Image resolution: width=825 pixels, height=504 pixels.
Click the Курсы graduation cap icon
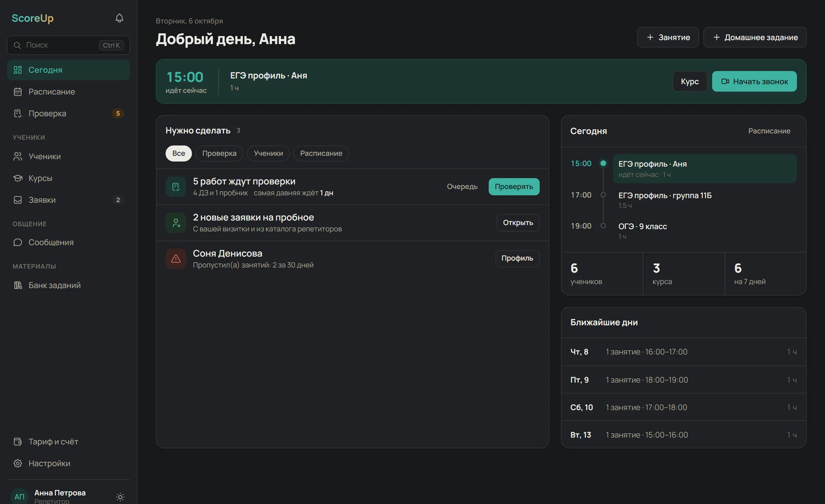click(x=18, y=178)
